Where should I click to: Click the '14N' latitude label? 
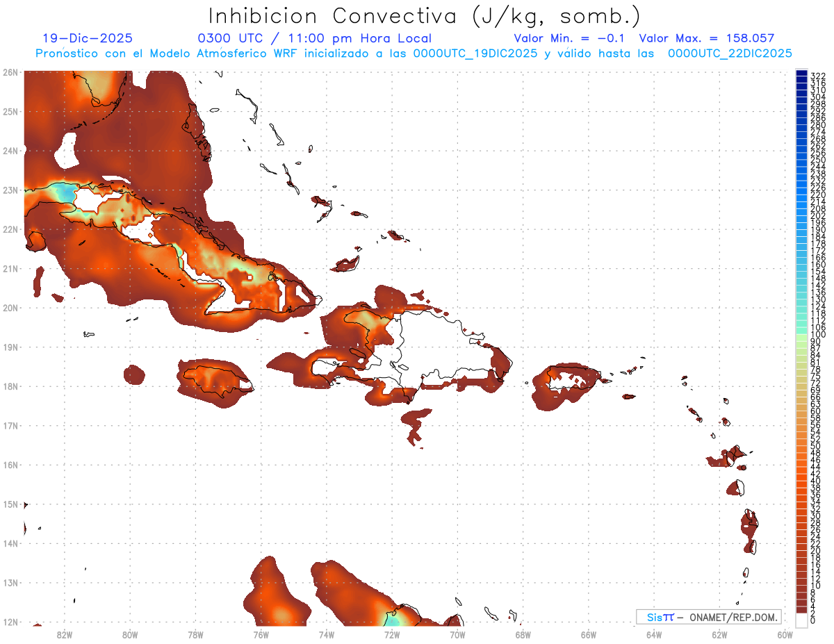tap(10, 543)
